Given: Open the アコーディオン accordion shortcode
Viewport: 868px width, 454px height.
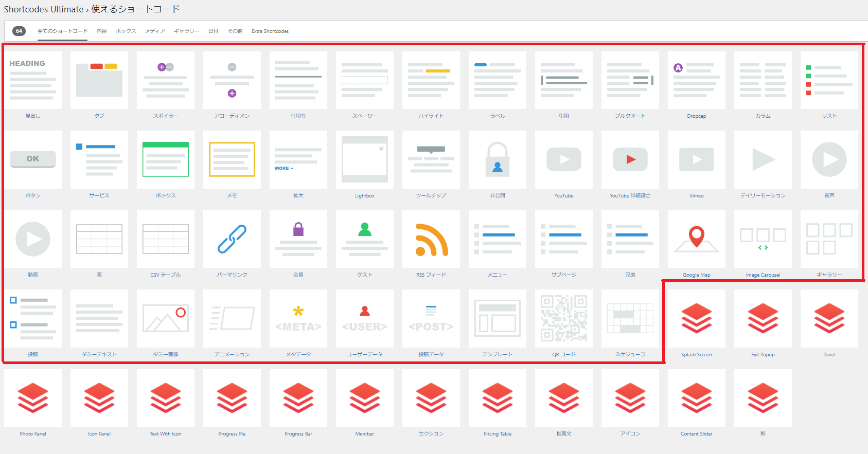Looking at the screenshot, I should pos(232,80).
